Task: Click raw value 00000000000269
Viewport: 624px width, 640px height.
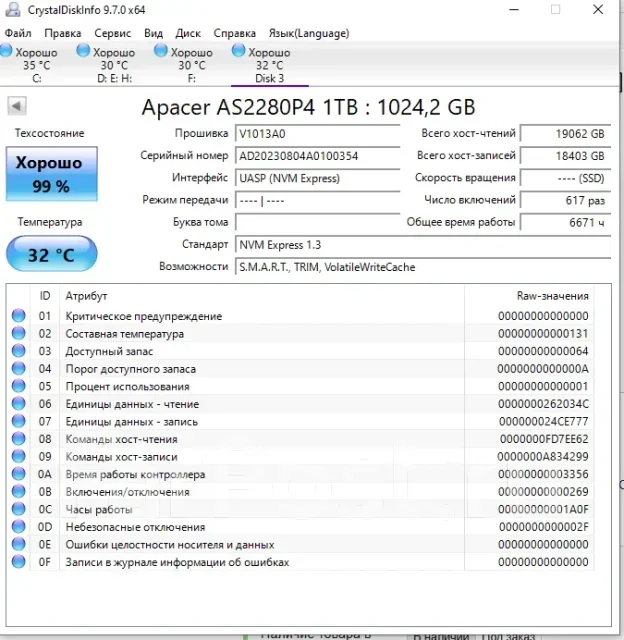Action: pyautogui.click(x=543, y=491)
